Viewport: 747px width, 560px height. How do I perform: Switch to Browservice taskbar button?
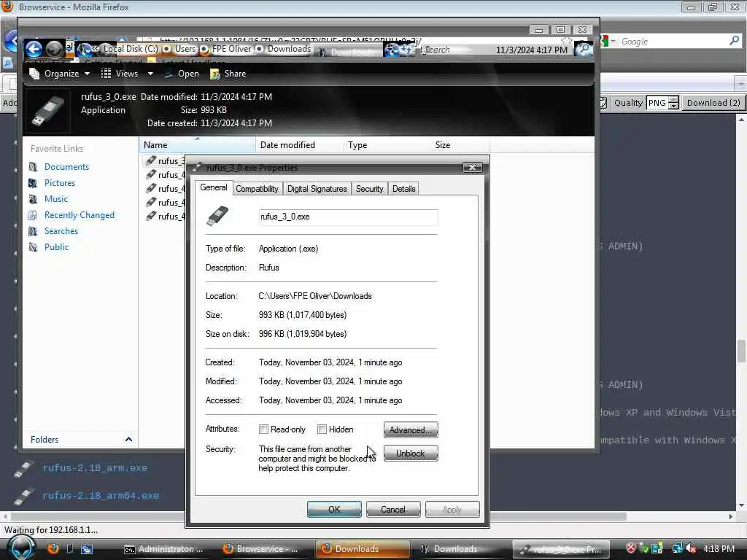(266, 549)
